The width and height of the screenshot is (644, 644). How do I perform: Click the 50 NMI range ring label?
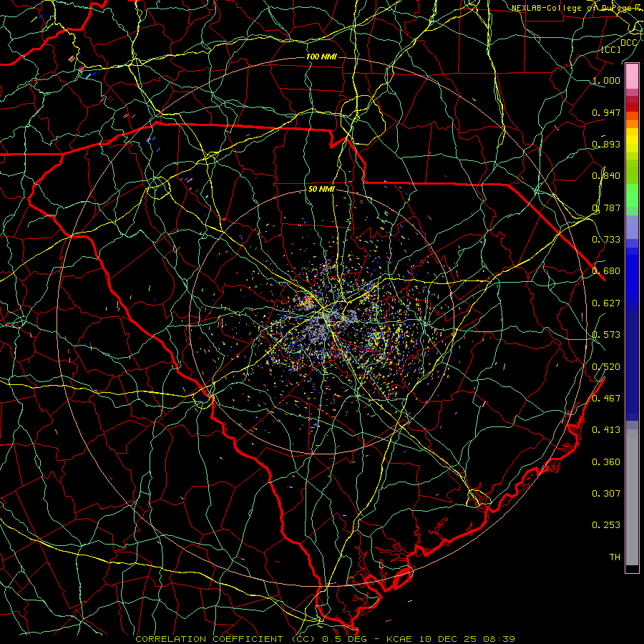(x=321, y=189)
